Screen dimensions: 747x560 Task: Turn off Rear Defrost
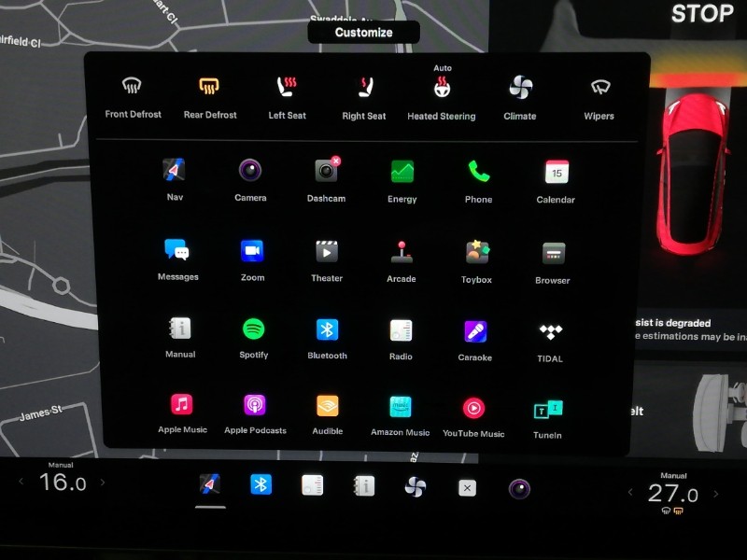click(209, 88)
